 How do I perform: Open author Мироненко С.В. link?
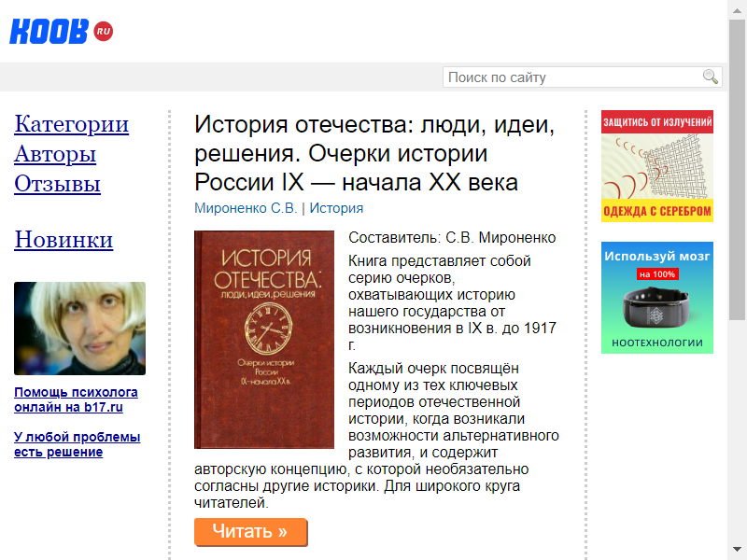[x=246, y=208]
